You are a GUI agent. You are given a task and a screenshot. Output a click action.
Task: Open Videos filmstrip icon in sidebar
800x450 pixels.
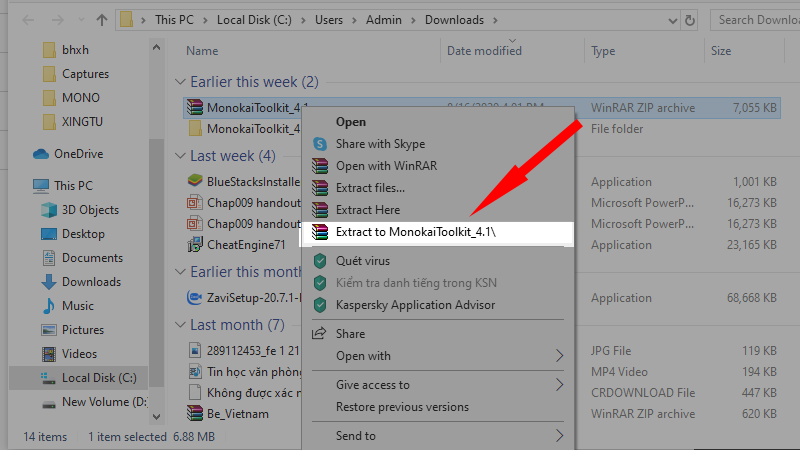49,354
